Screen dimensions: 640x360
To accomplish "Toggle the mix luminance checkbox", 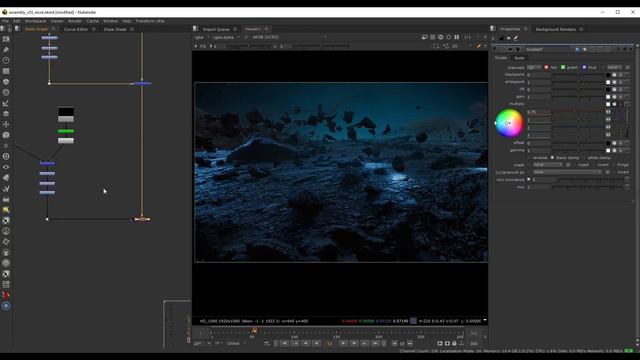I will (529, 179).
